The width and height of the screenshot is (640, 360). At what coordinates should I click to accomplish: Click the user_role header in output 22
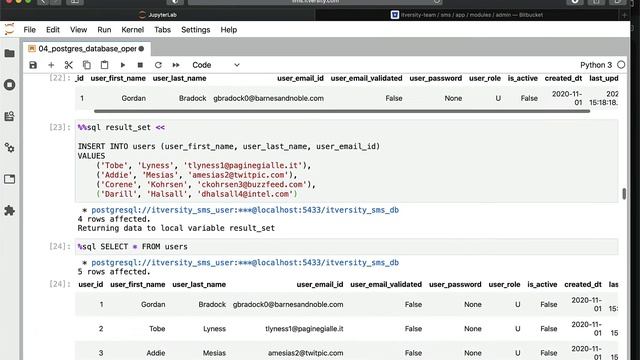(x=484, y=78)
